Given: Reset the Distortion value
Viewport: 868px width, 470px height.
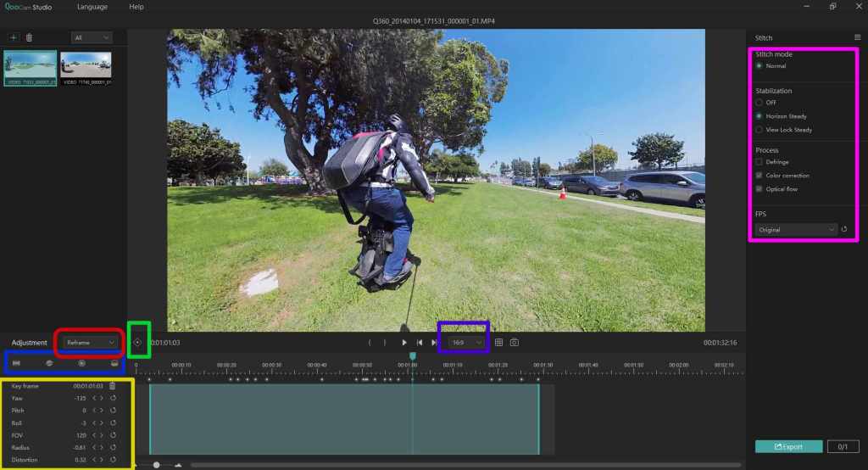Looking at the screenshot, I should tap(113, 460).
